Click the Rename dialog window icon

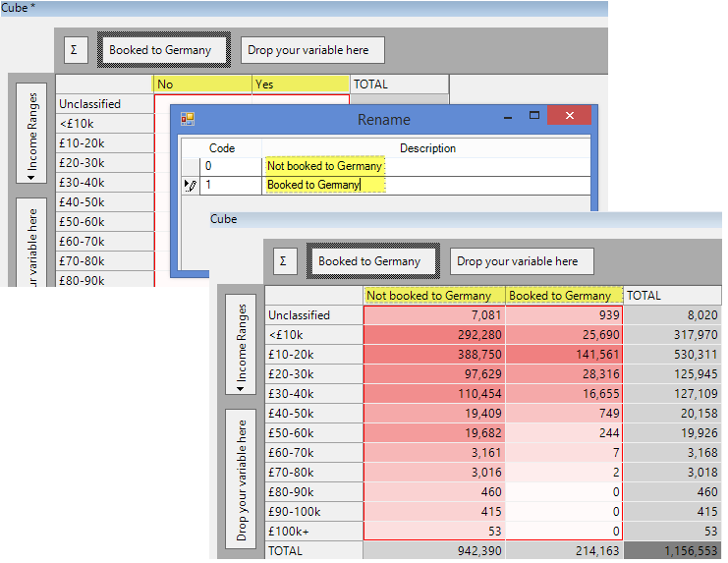click(x=188, y=119)
